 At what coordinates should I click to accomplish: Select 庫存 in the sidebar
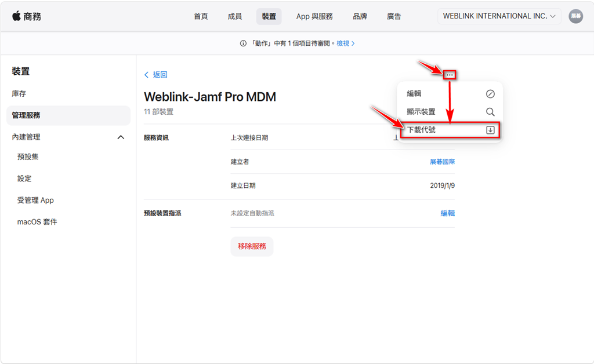tap(19, 94)
